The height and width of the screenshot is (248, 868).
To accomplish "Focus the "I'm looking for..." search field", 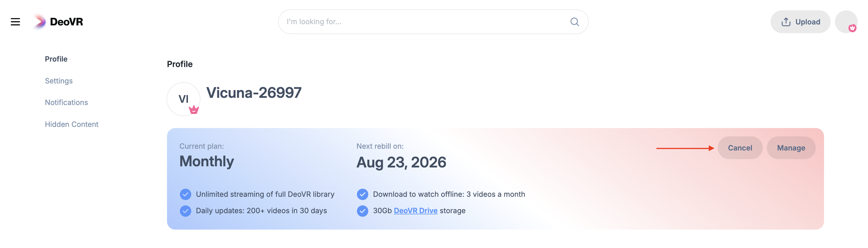I will click(433, 22).
